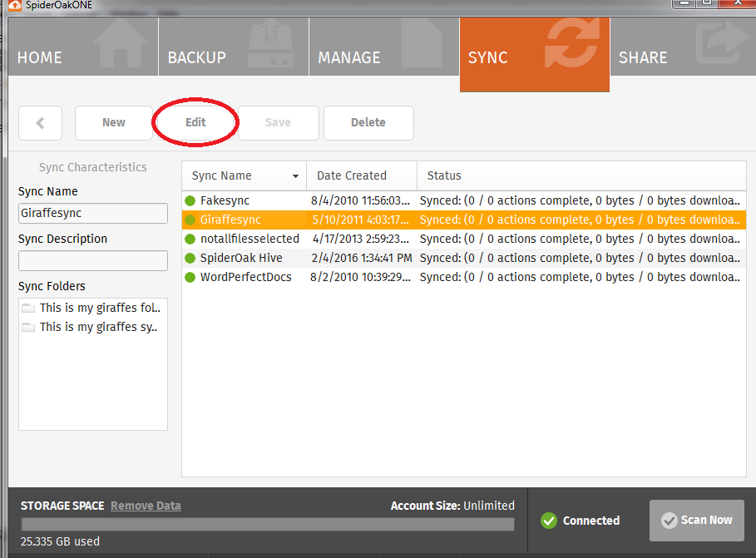Create a New sync
The image size is (756, 558).
(114, 123)
